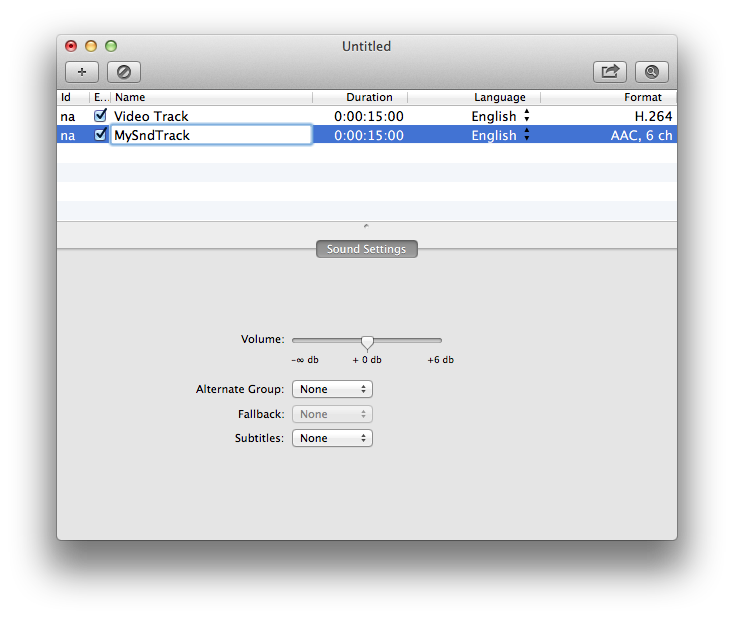Click the H.264 format cell

point(653,116)
